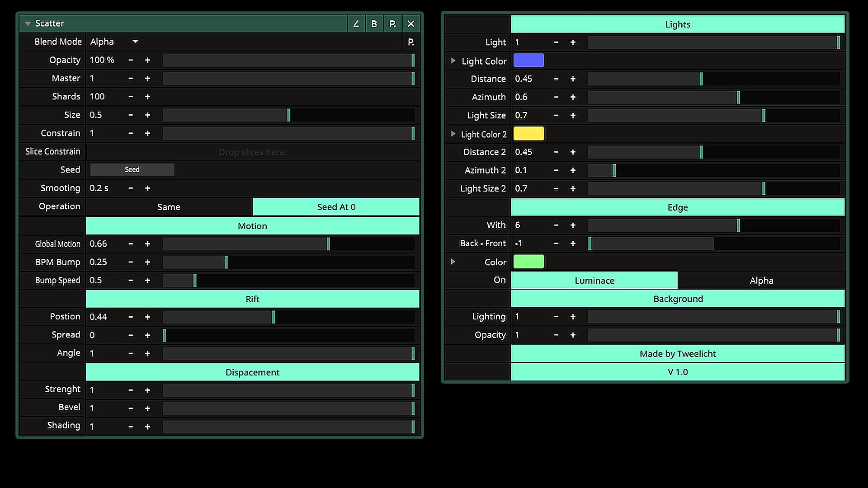Increase Azimuth 2 with plus button
Image resolution: width=868 pixels, height=488 pixels.
point(573,170)
